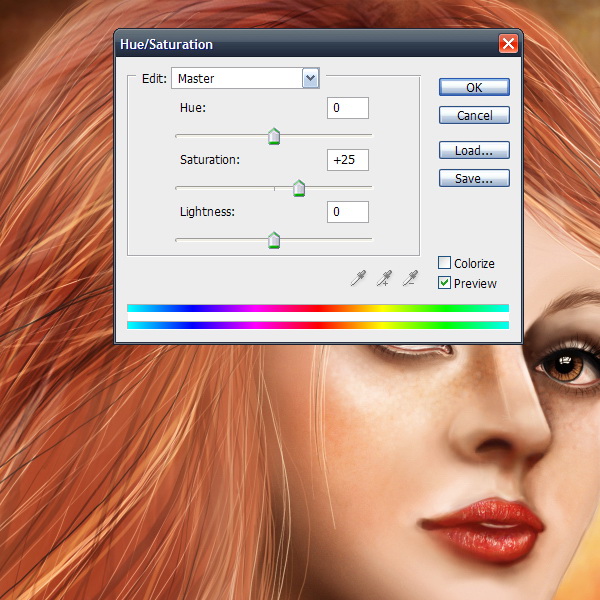Enable the Colorize checkbox
600x600 pixels.
444,263
